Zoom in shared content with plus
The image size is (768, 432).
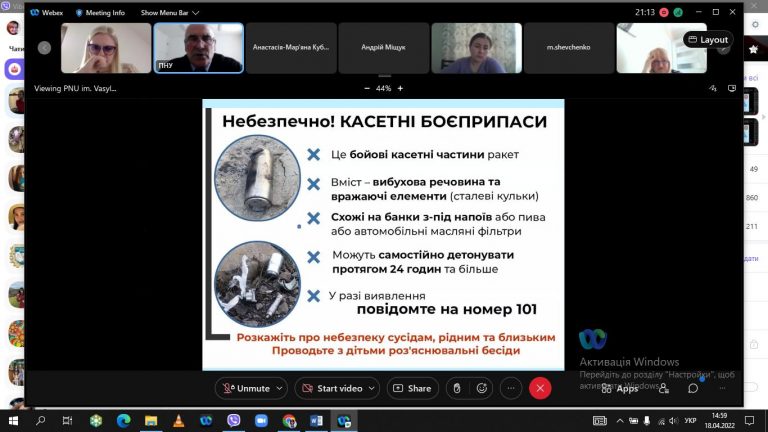pyautogui.click(x=400, y=88)
